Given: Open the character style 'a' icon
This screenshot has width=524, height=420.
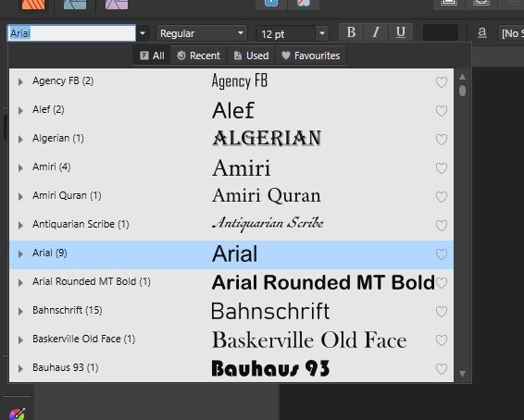Looking at the screenshot, I should click(x=482, y=32).
